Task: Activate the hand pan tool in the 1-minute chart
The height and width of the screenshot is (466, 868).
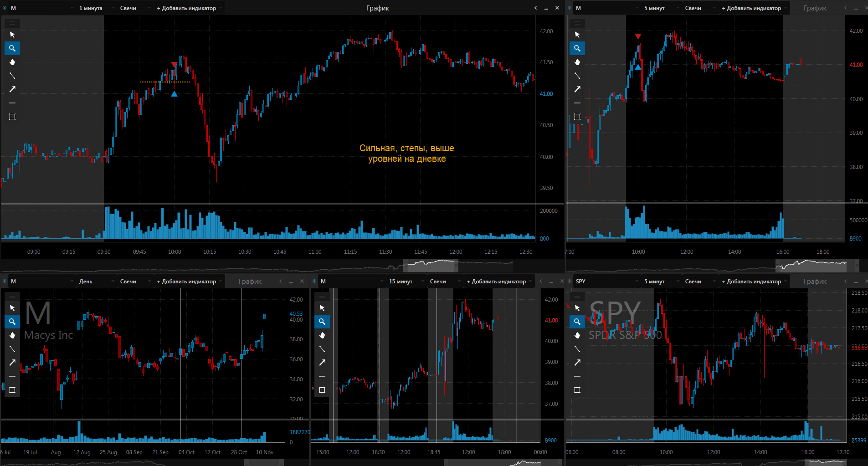Action: [12, 62]
